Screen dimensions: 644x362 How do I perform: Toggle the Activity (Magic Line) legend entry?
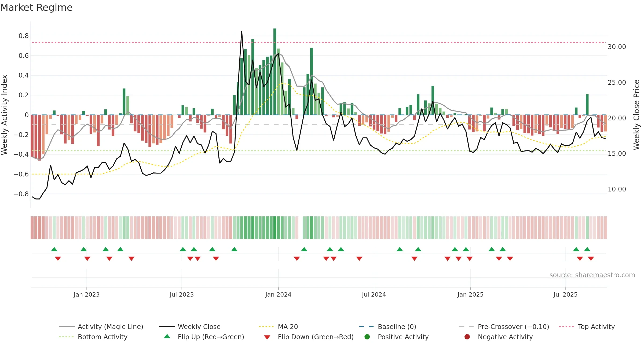(101, 327)
